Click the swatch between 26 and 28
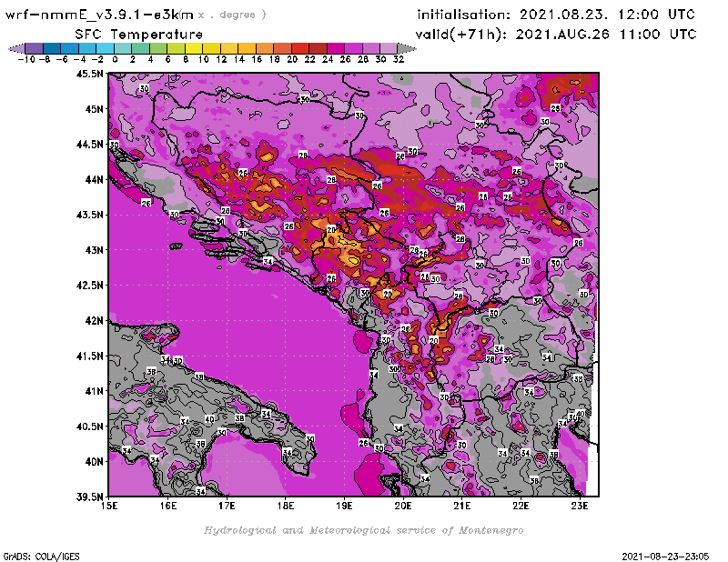 coord(353,48)
